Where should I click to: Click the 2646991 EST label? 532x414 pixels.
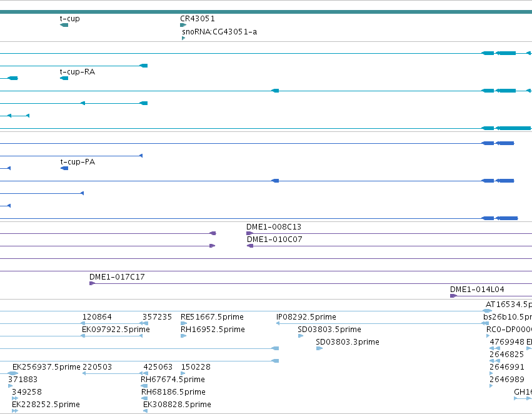pyautogui.click(x=506, y=367)
